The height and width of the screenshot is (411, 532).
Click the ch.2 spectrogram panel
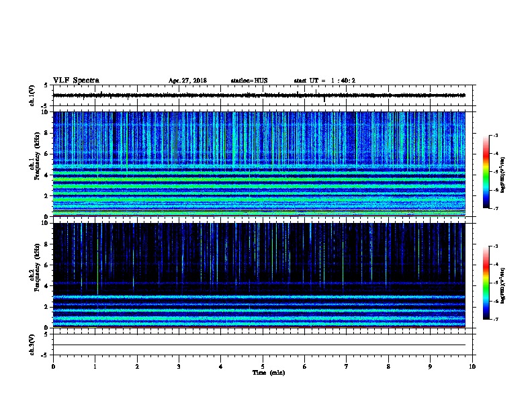pyautogui.click(x=259, y=275)
